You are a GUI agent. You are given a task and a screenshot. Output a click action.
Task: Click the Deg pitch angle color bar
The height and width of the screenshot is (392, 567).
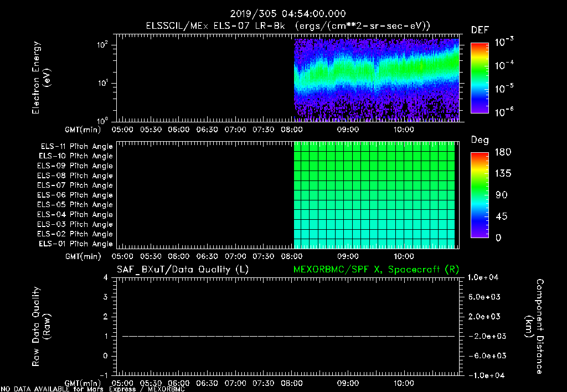click(x=480, y=195)
